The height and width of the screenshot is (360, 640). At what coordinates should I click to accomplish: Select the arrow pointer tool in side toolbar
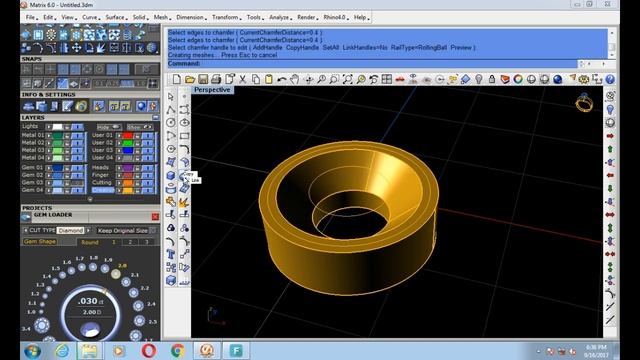point(171,96)
